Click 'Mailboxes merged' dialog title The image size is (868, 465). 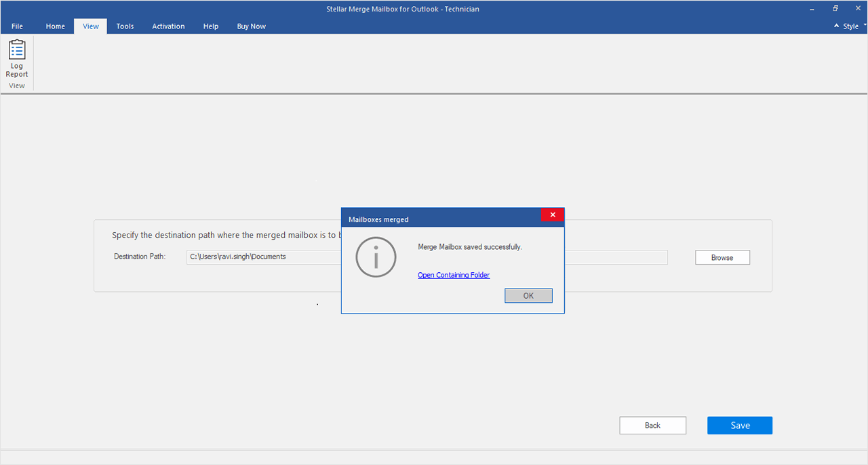(x=378, y=219)
